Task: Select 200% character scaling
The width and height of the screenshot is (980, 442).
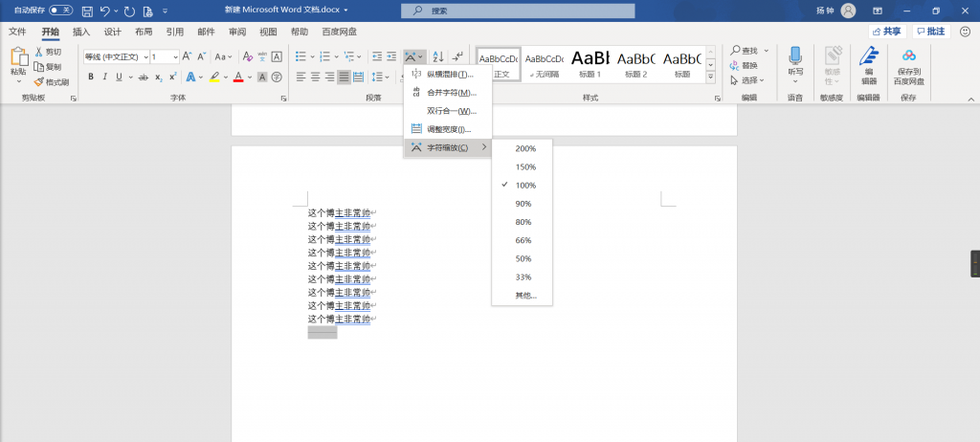Action: (x=522, y=149)
